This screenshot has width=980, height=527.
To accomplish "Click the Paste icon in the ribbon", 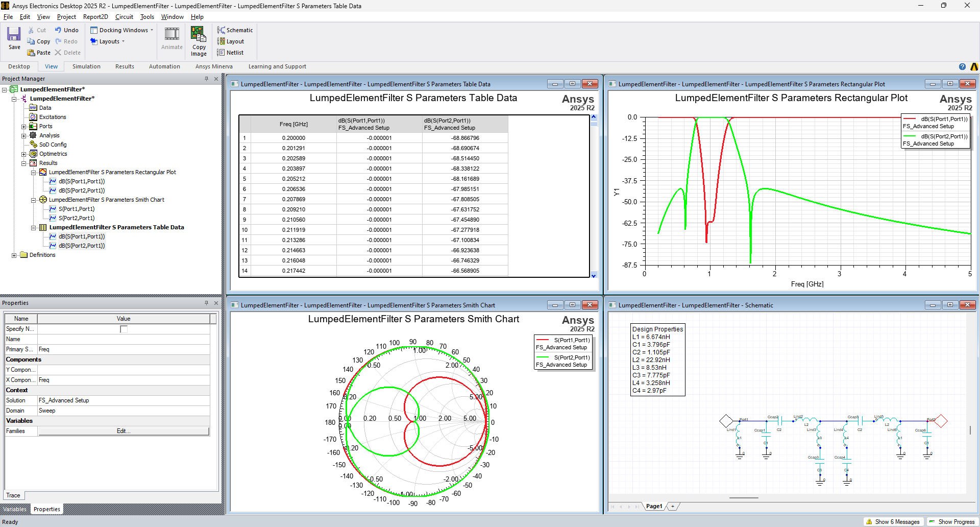I will click(31, 53).
